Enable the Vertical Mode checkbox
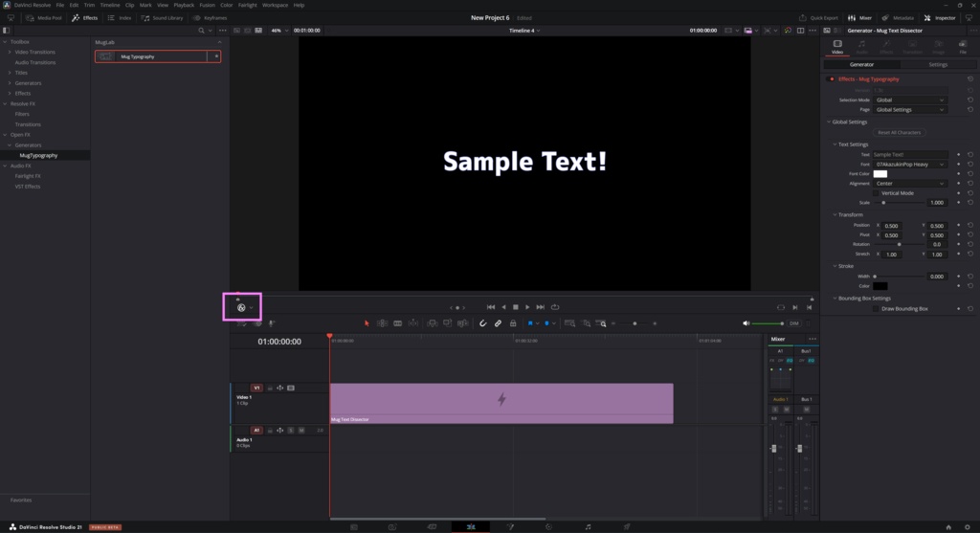Image resolution: width=980 pixels, height=533 pixels. 877,193
